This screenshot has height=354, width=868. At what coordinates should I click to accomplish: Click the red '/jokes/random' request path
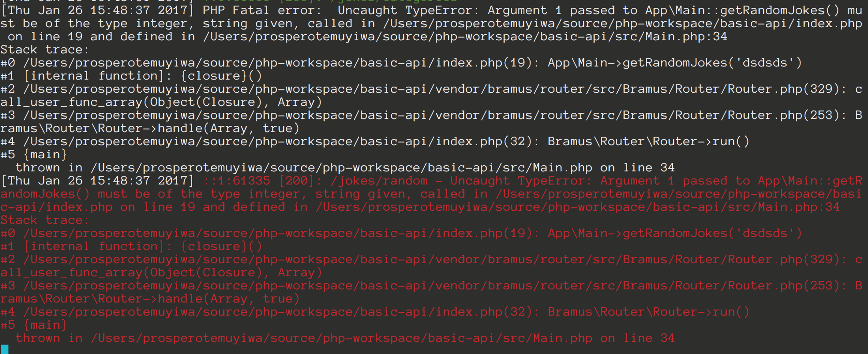click(379, 181)
